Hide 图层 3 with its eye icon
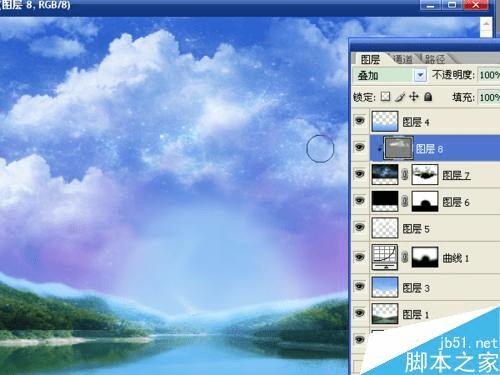 [x=360, y=286]
